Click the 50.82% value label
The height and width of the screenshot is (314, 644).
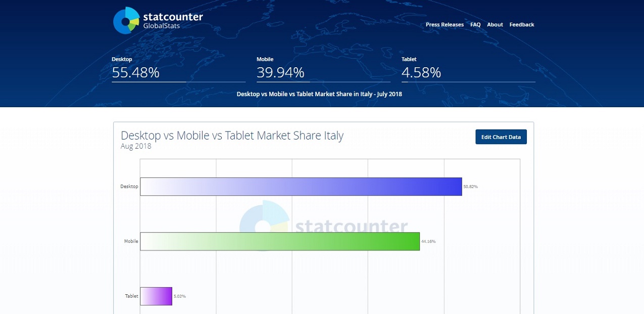click(x=471, y=187)
